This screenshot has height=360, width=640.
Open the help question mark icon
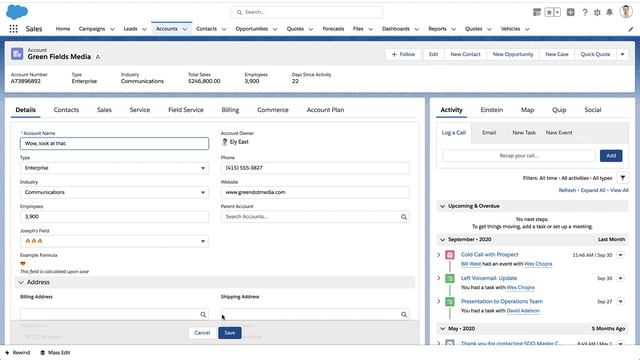click(585, 12)
